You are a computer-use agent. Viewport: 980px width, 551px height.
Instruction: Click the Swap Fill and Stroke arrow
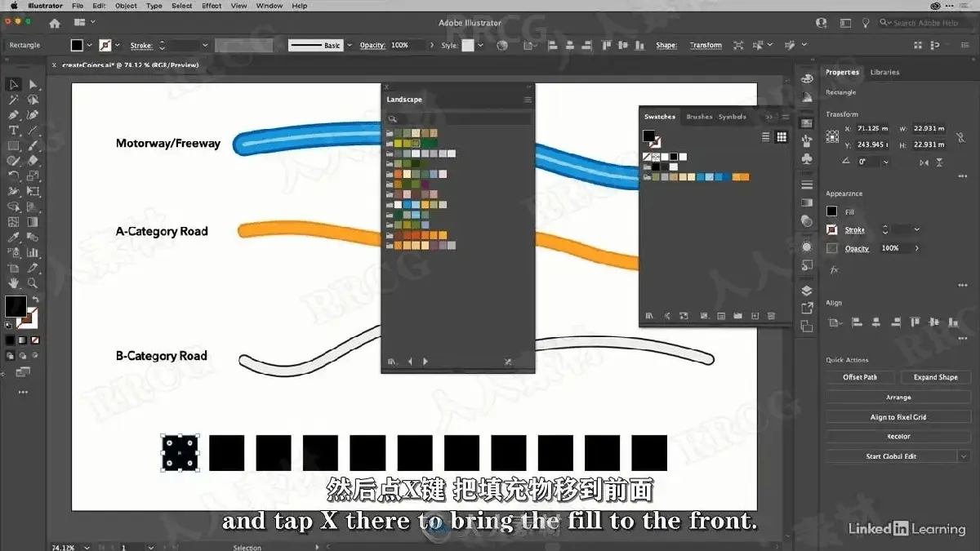pyautogui.click(x=36, y=300)
